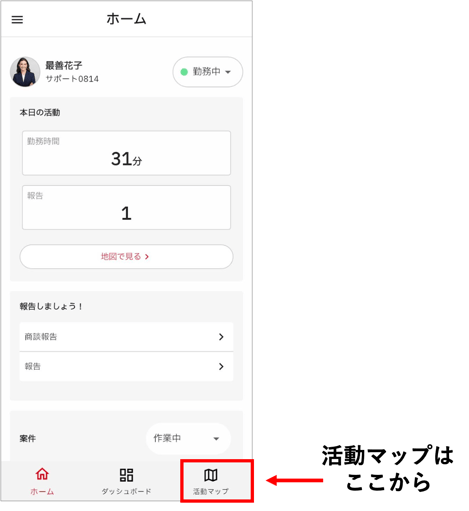Screen dimensions: 469x511
Task: Click the arrow in 地図で見る
Action: pyautogui.click(x=147, y=257)
